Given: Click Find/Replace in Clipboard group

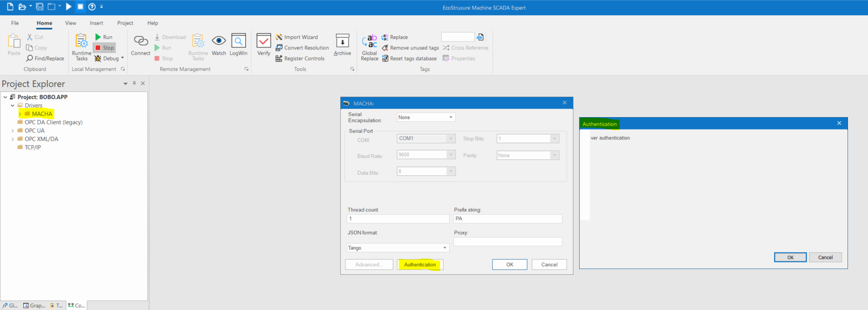Looking at the screenshot, I should tap(45, 59).
